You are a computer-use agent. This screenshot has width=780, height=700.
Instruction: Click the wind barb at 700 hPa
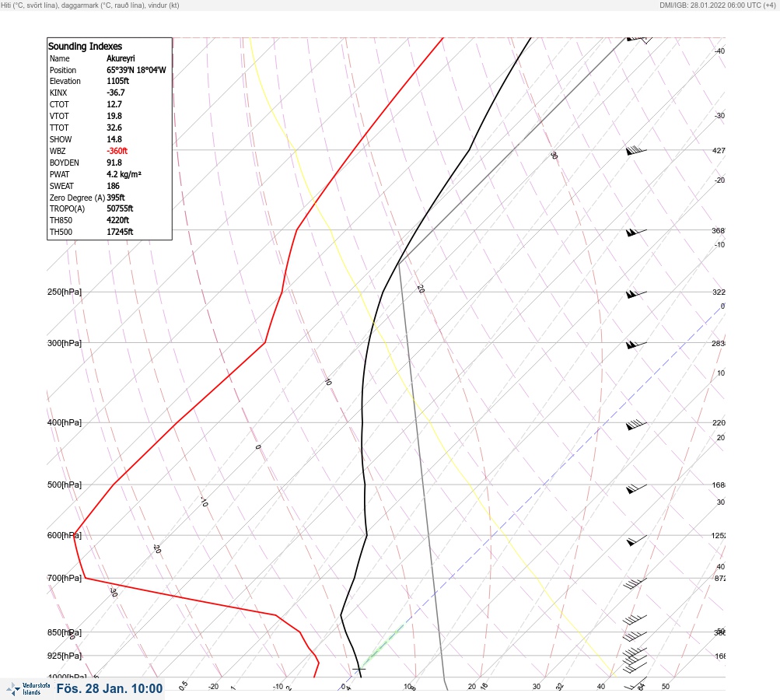[x=635, y=583]
